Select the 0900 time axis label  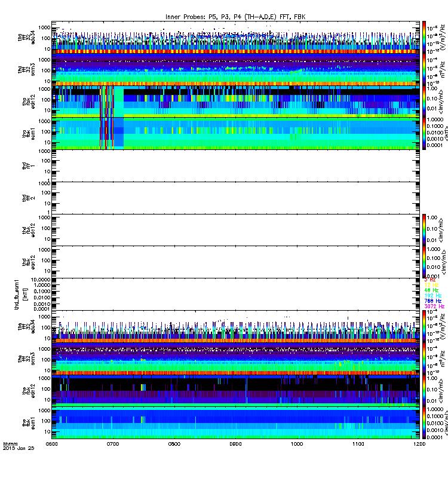235,444
